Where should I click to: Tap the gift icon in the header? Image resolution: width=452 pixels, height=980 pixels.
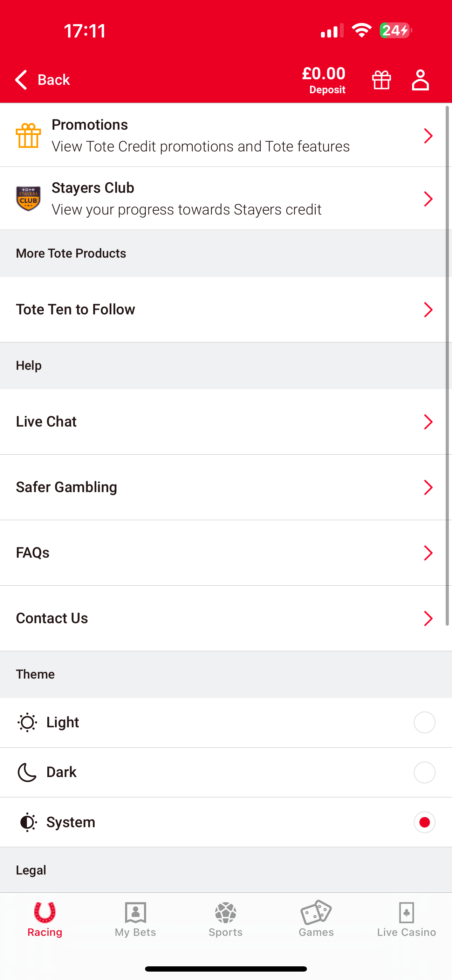381,80
